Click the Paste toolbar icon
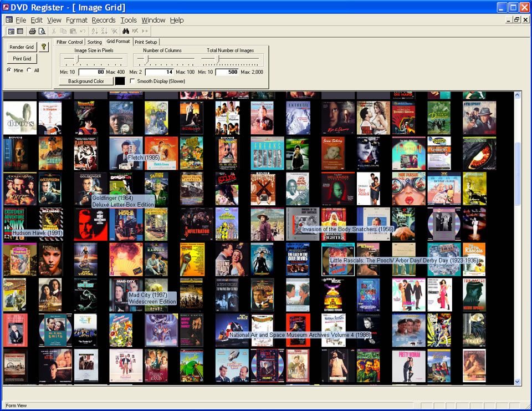This screenshot has width=532, height=411. (73, 31)
